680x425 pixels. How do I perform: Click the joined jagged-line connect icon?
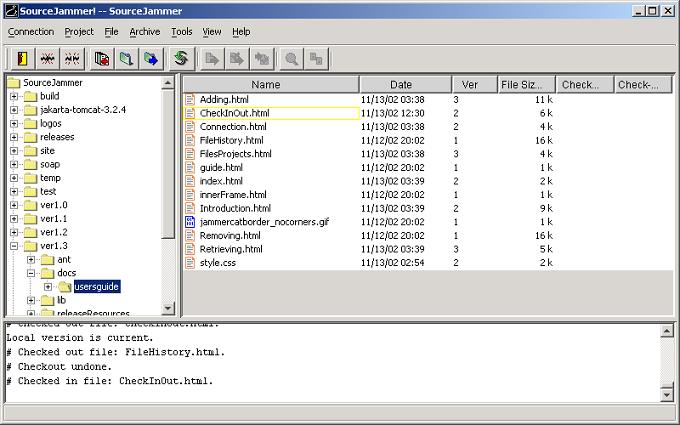(x=47, y=59)
